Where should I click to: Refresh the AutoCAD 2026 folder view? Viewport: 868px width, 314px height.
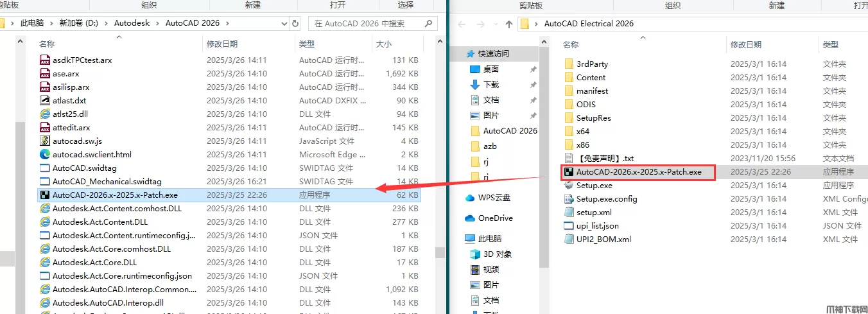click(295, 23)
